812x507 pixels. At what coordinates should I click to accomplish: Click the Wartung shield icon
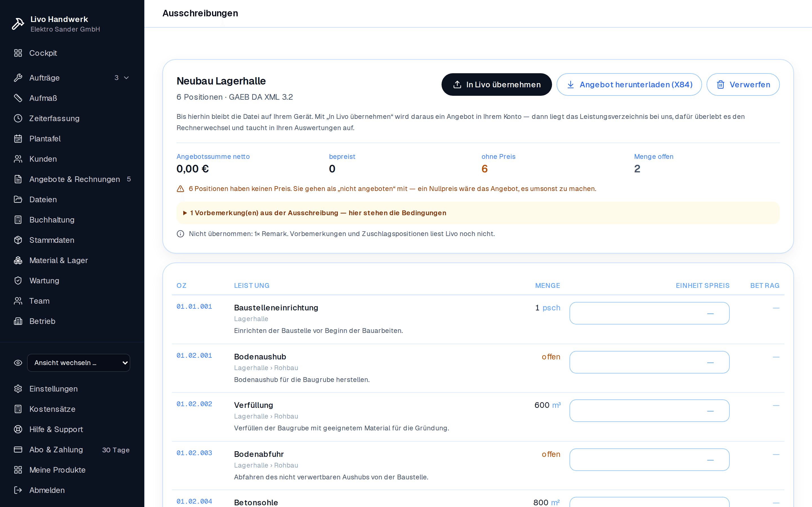18,281
